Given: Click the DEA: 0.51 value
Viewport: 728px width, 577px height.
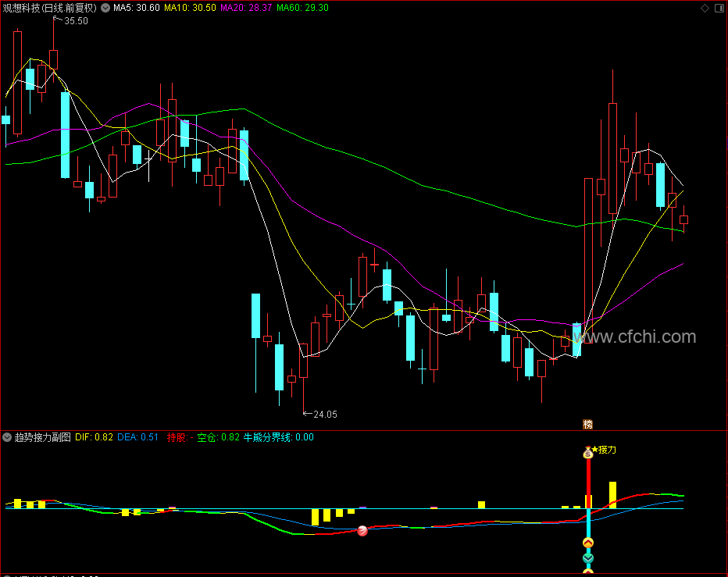Looking at the screenshot, I should [x=138, y=437].
